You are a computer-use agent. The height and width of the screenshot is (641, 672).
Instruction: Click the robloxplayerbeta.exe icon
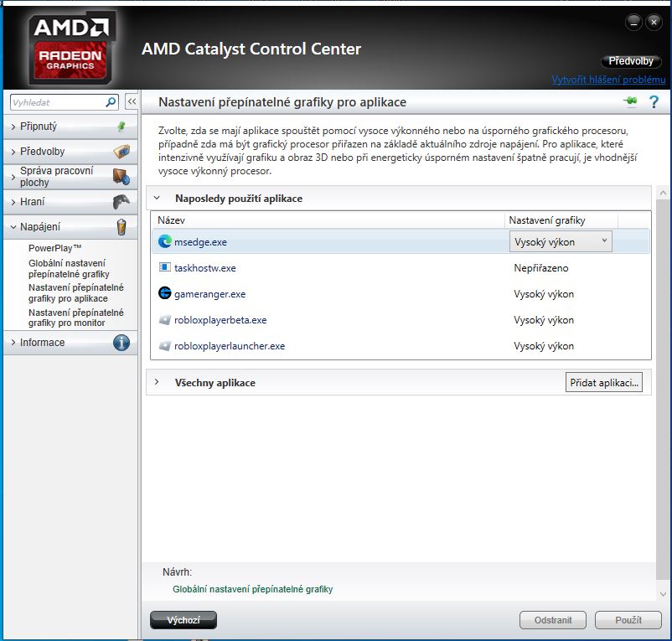click(164, 319)
